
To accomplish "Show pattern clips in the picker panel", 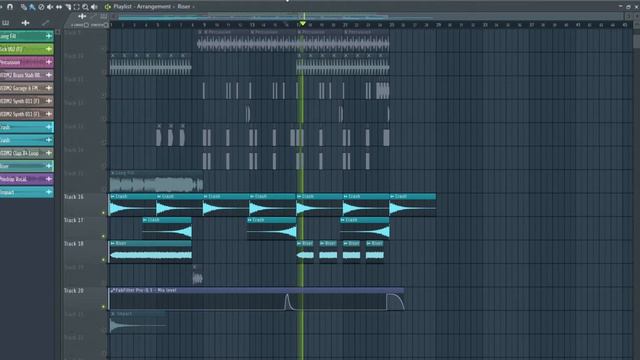I will point(6,23).
